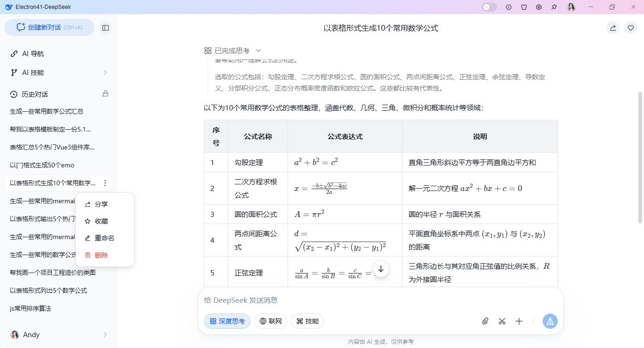Viewport: 644px width, 348px height.
Task: Start a new chat with 创建新对话
Action: [50, 27]
